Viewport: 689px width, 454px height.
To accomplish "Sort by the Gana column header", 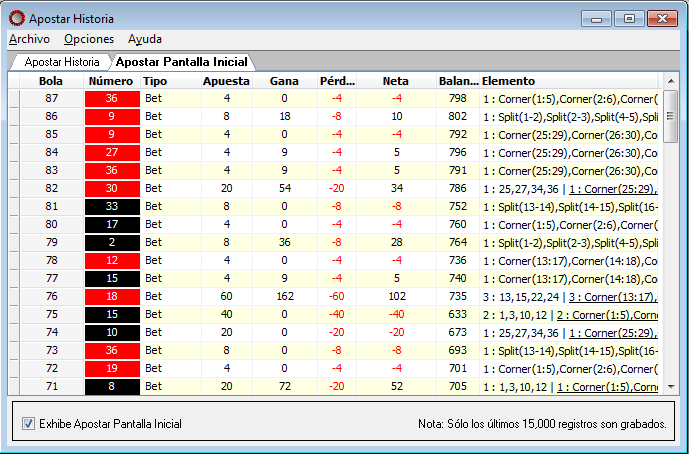I will pos(284,81).
